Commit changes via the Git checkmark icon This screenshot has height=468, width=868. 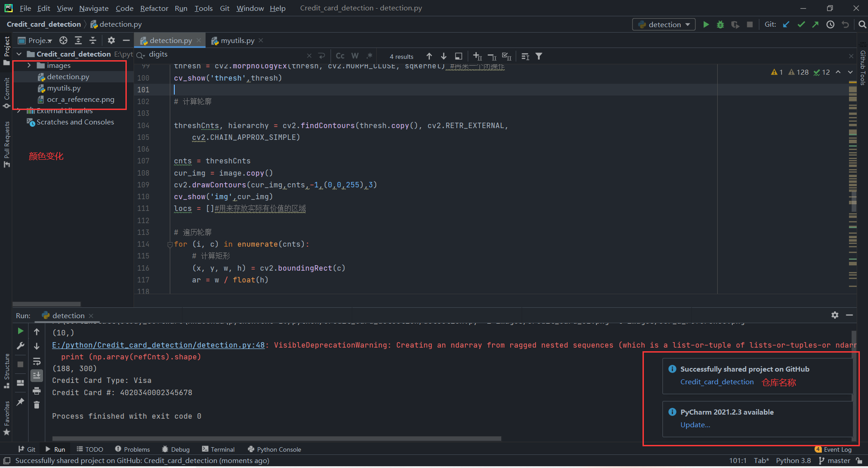[801, 24]
